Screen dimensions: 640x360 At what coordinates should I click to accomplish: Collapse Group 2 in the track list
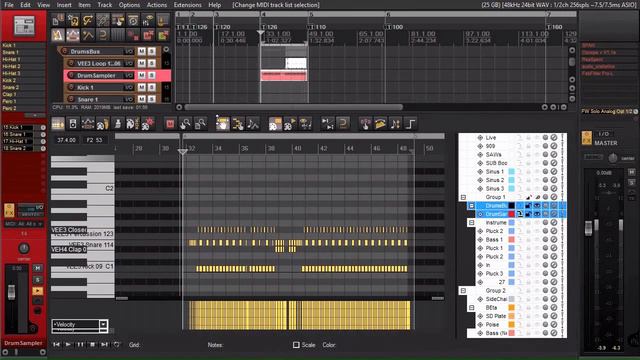pos(463,291)
